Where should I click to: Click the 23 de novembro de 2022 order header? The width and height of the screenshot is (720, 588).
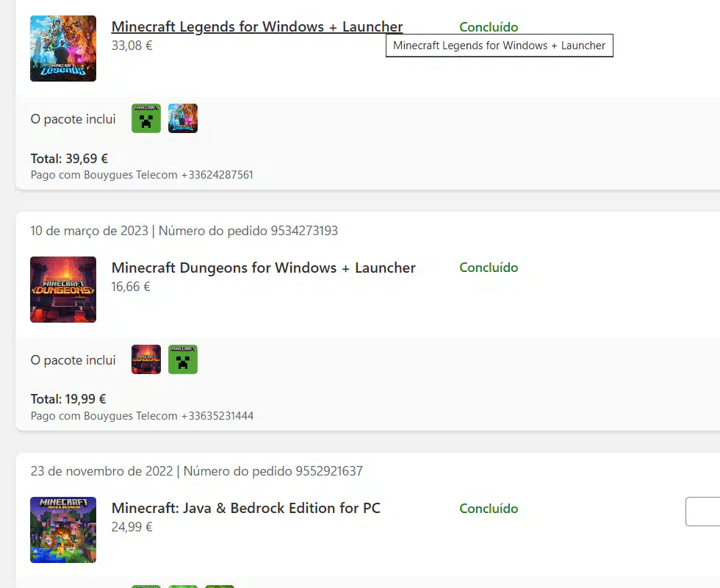pos(197,471)
